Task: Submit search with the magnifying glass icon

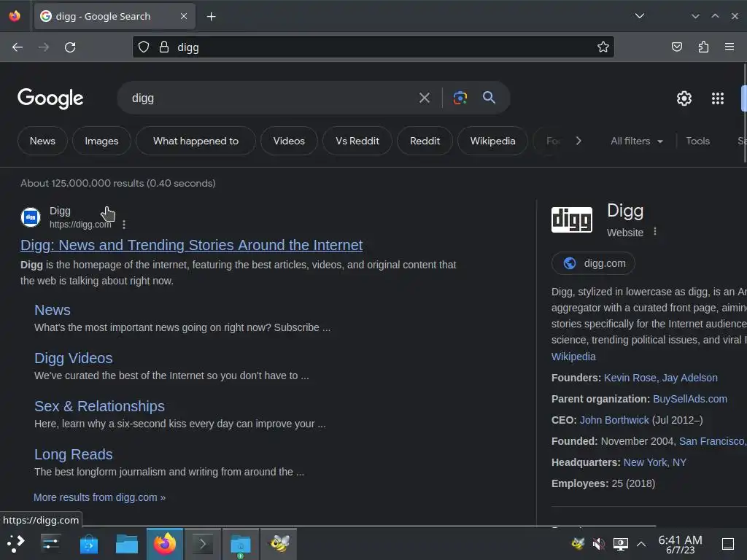Action: tap(489, 98)
